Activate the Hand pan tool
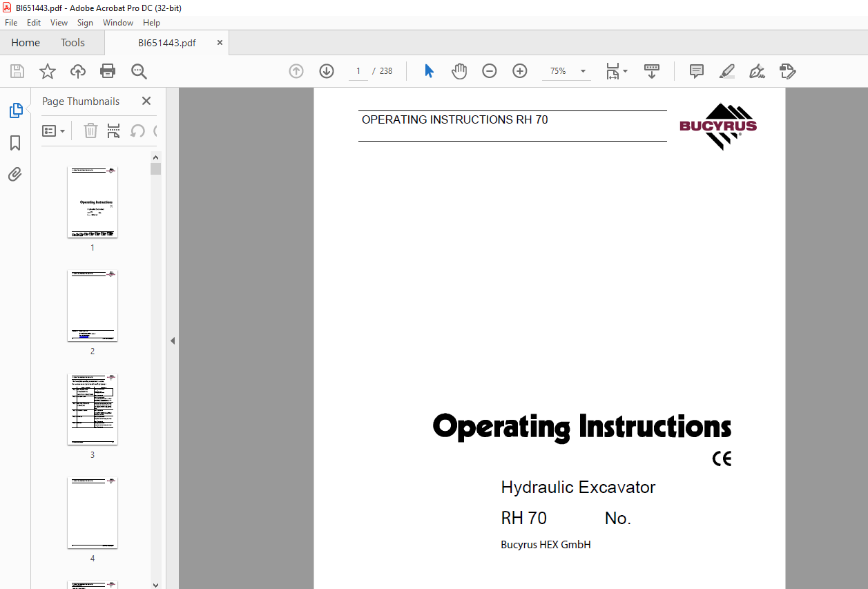Viewport: 868px width, 589px height. tap(459, 71)
